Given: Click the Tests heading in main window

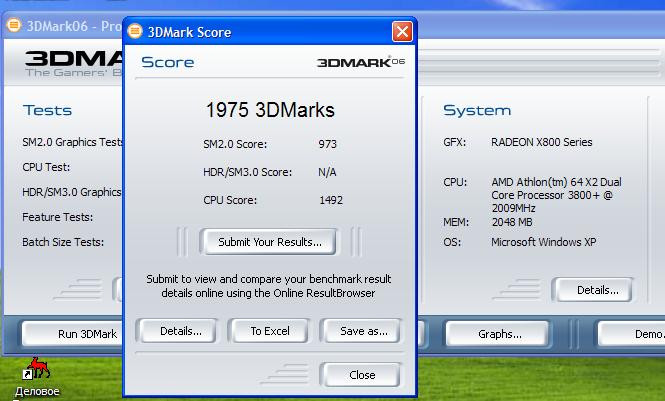Looking at the screenshot, I should pos(48,110).
